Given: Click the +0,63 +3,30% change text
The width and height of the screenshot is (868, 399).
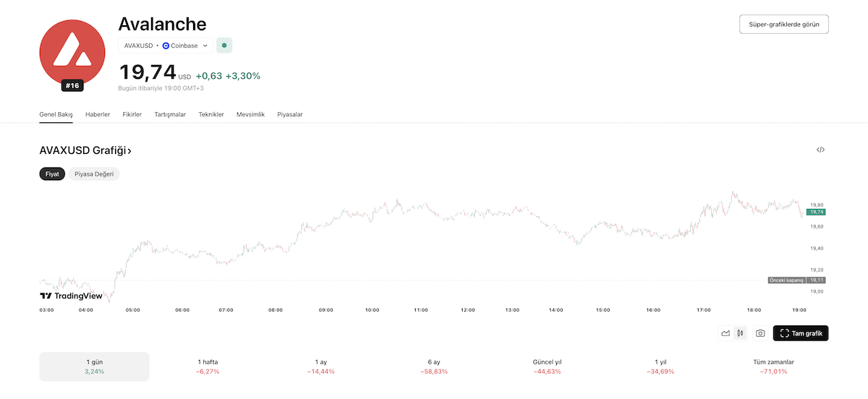Looking at the screenshot, I should [x=228, y=75].
